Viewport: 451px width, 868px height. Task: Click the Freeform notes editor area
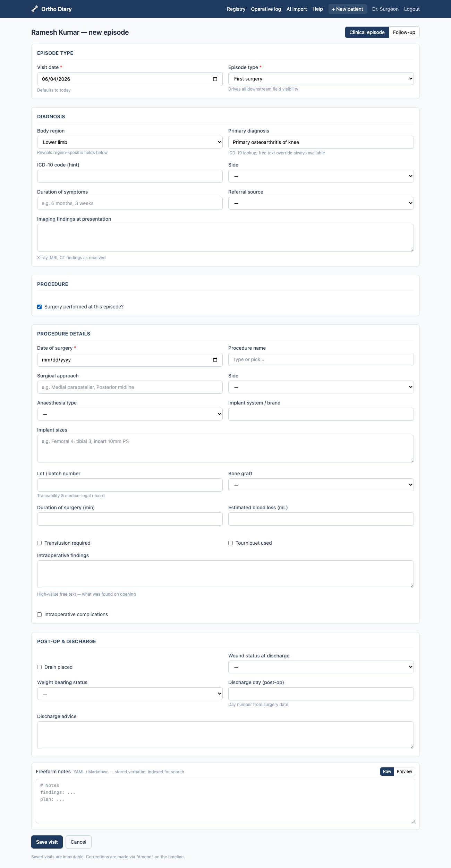click(x=226, y=801)
